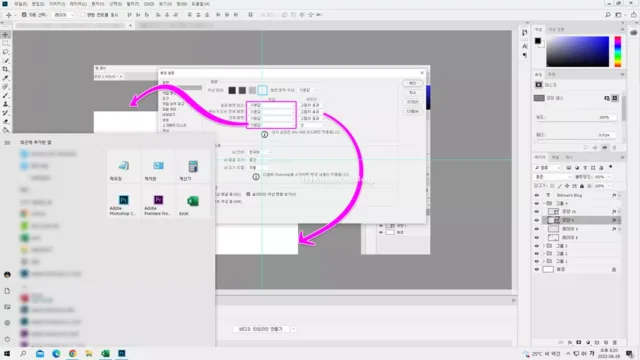
Task: Toggle visibility of the background layer
Action: [537, 269]
